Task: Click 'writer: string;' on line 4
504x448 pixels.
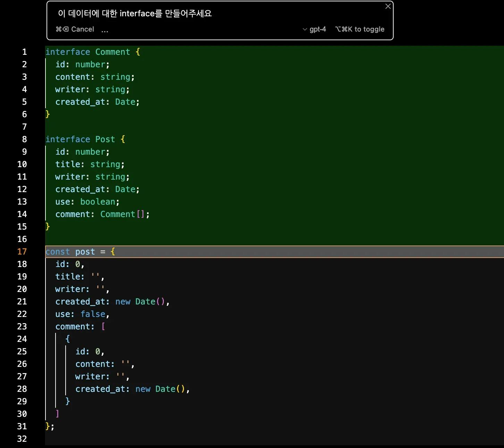Action: (x=93, y=89)
